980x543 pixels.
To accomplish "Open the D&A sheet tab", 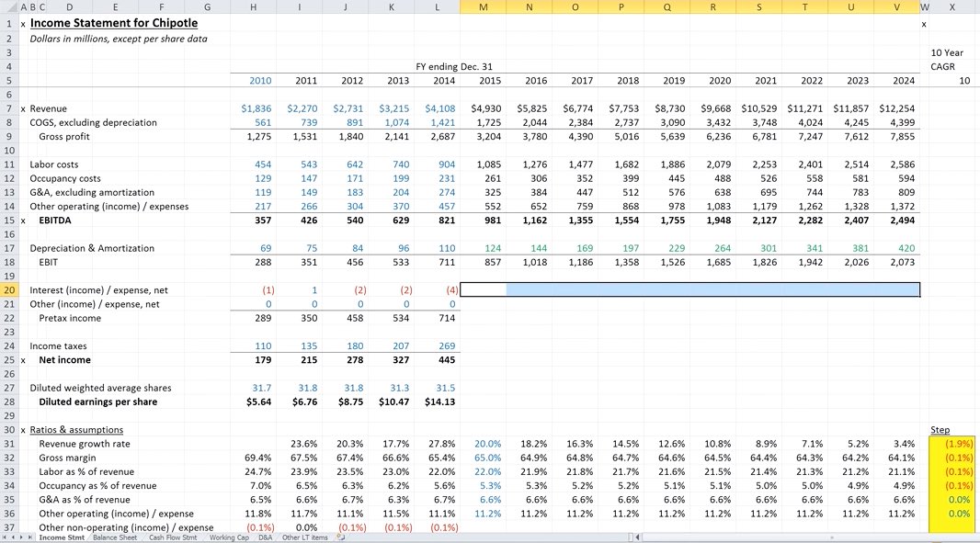I will point(266,537).
